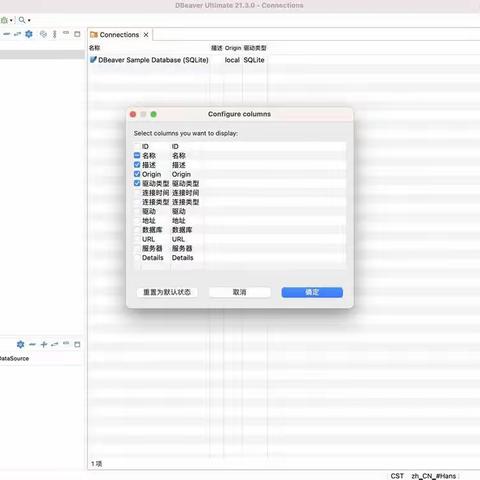480x480 pixels.
Task: Open the blue gear settings in upper navigator toolbar
Action: (29, 34)
